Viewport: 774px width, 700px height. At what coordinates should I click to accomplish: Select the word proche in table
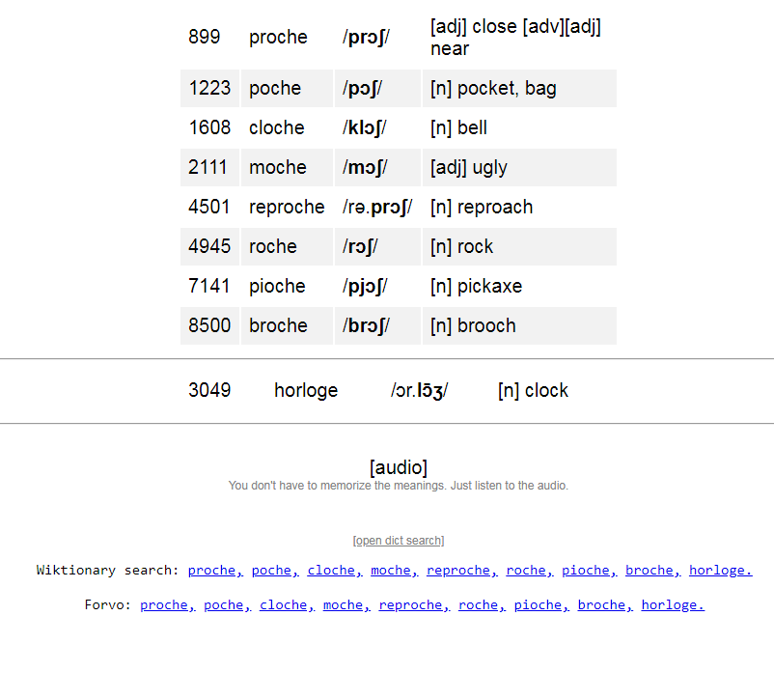278,38
